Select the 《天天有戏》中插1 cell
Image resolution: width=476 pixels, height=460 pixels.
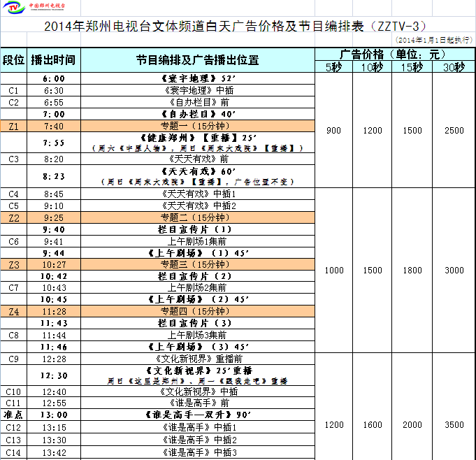(x=198, y=194)
